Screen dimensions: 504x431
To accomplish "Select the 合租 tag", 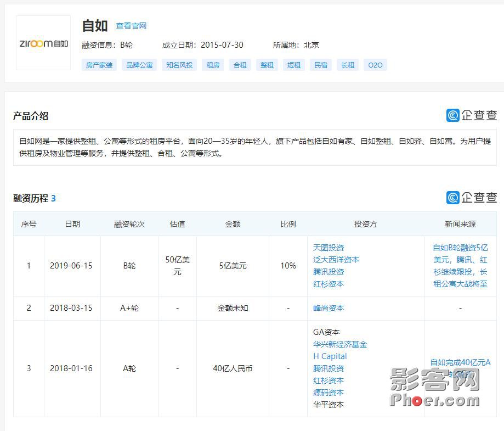I will click(240, 65).
